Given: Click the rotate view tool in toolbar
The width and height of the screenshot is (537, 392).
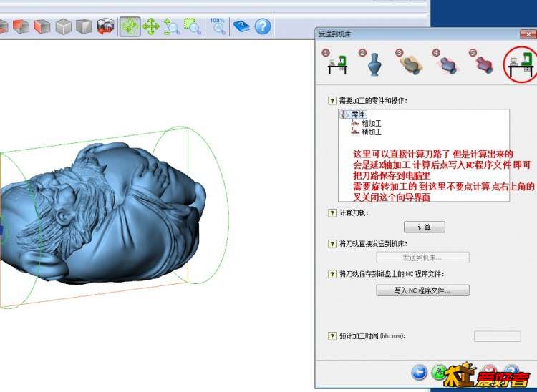Looking at the screenshot, I should point(130,26).
